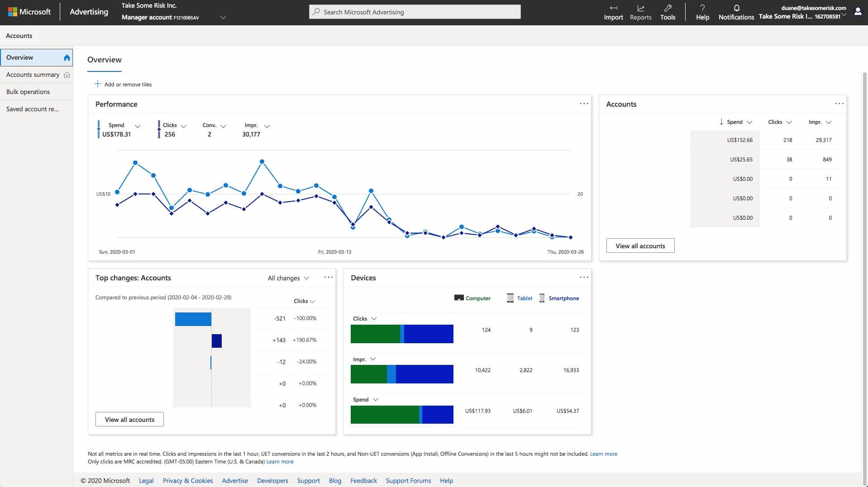Viewport: 868px width, 487px height.
Task: Open the Developers footer link
Action: click(x=272, y=481)
